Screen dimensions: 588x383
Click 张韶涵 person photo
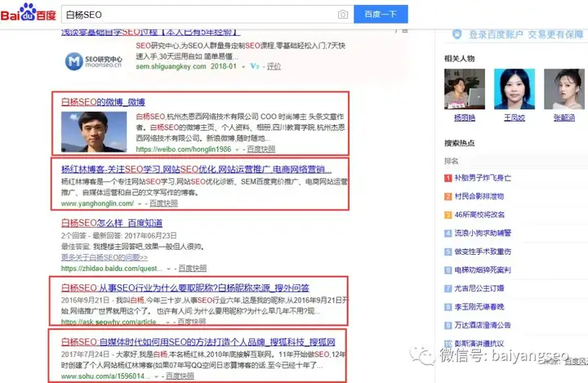point(564,89)
